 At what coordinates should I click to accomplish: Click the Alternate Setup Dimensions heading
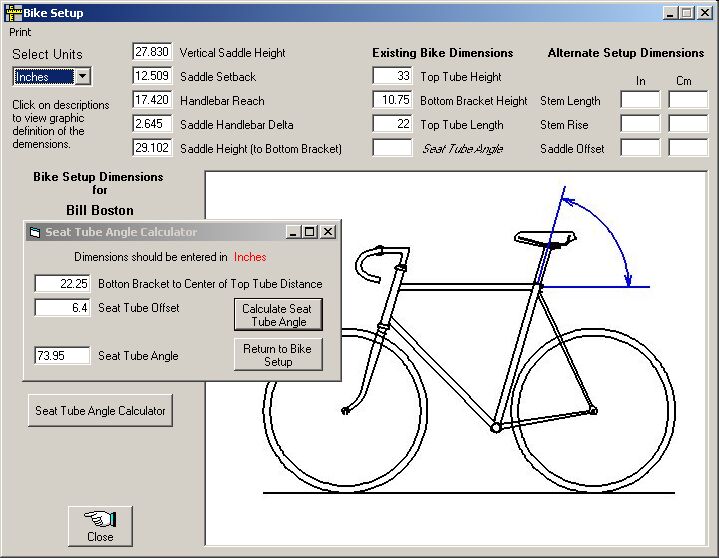[626, 53]
